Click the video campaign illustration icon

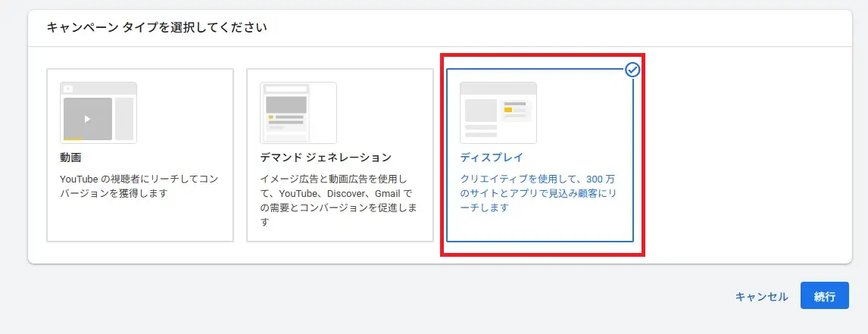coord(98,113)
